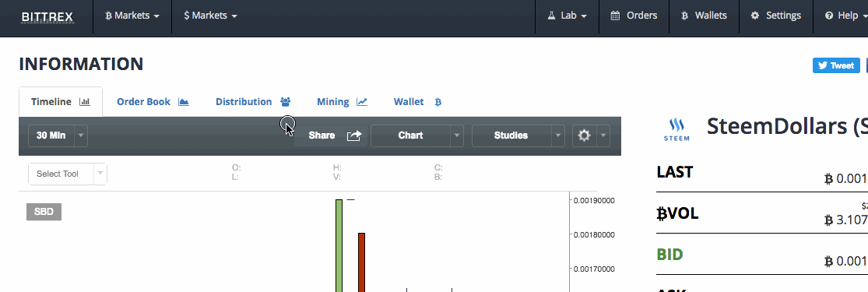Open the Studies menu
The height and width of the screenshot is (292, 868).
click(x=511, y=135)
